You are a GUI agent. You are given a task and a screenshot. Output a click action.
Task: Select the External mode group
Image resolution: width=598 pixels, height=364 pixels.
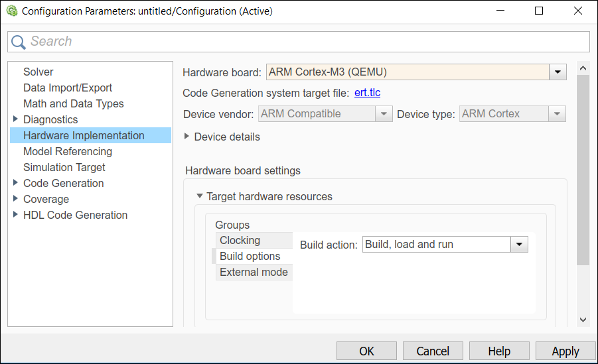point(254,272)
